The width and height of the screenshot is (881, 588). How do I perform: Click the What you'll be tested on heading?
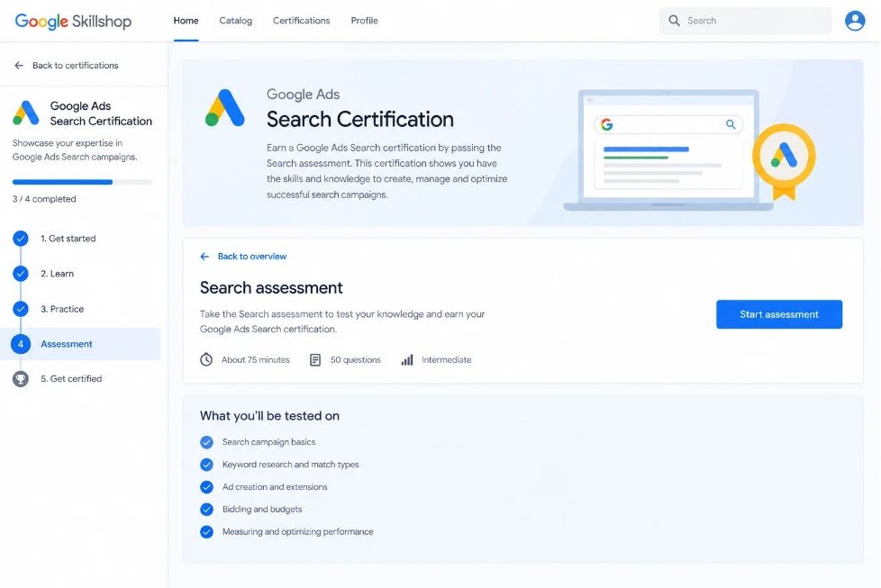tap(269, 416)
